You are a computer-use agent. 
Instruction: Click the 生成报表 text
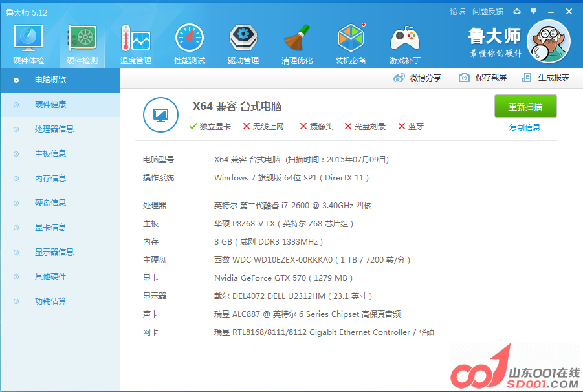[x=554, y=77]
